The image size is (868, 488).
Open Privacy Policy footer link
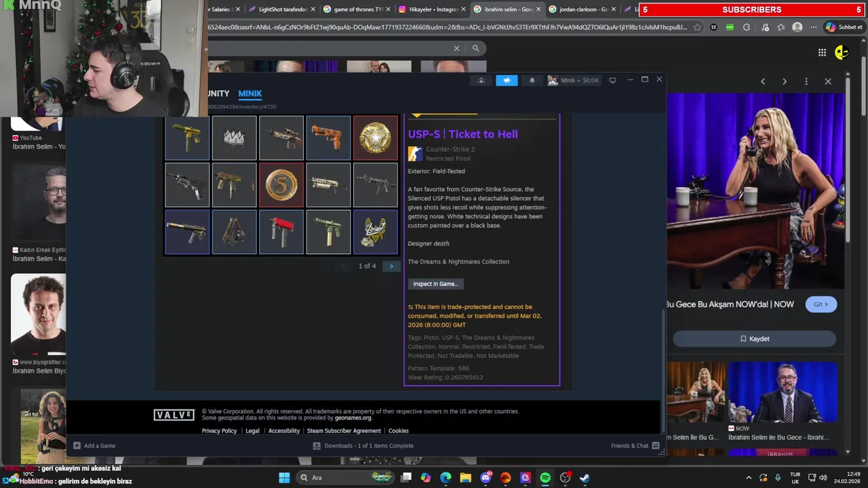click(x=219, y=431)
